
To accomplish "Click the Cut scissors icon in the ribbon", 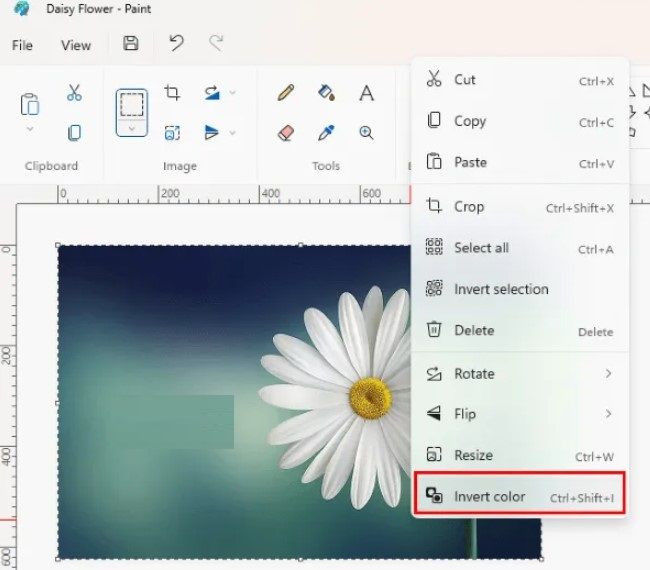I will coord(74,93).
